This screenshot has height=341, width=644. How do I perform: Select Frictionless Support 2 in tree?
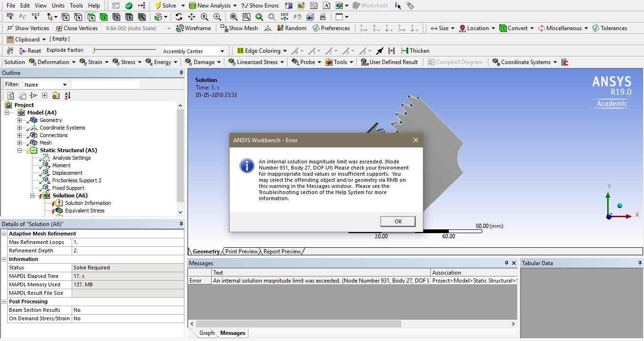coord(76,180)
